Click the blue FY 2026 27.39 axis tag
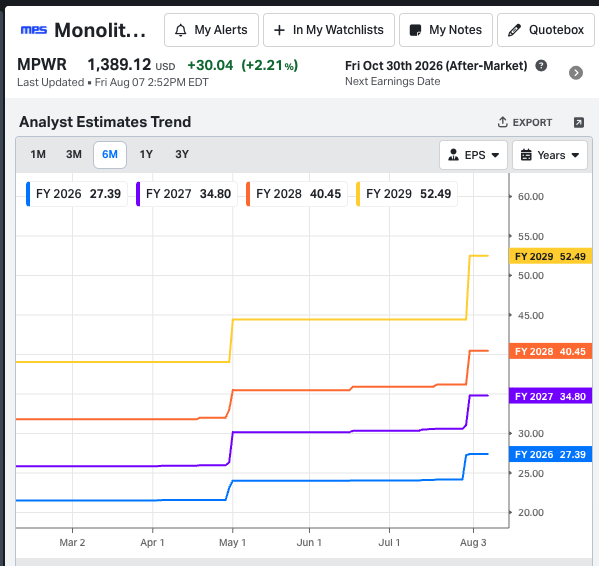599x566 pixels. pyautogui.click(x=550, y=454)
